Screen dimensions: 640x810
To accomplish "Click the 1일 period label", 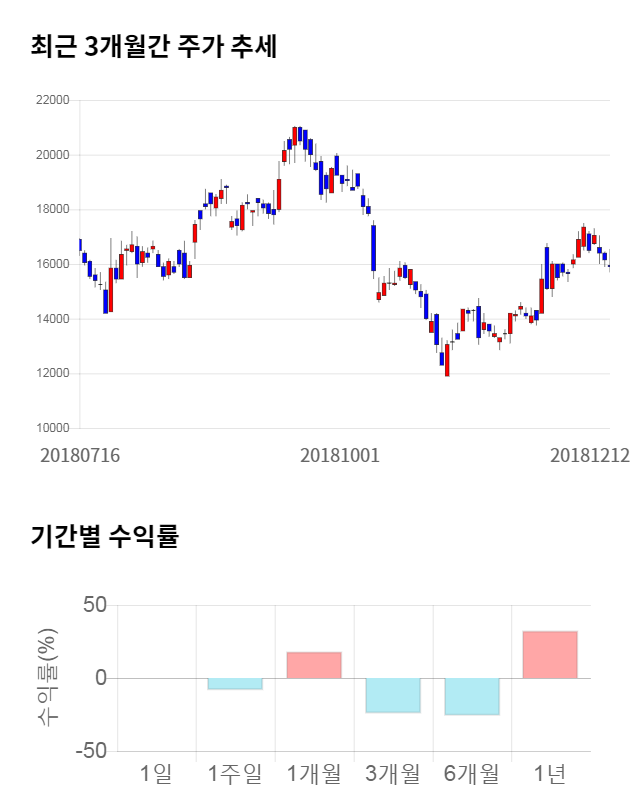I will 156,773.
